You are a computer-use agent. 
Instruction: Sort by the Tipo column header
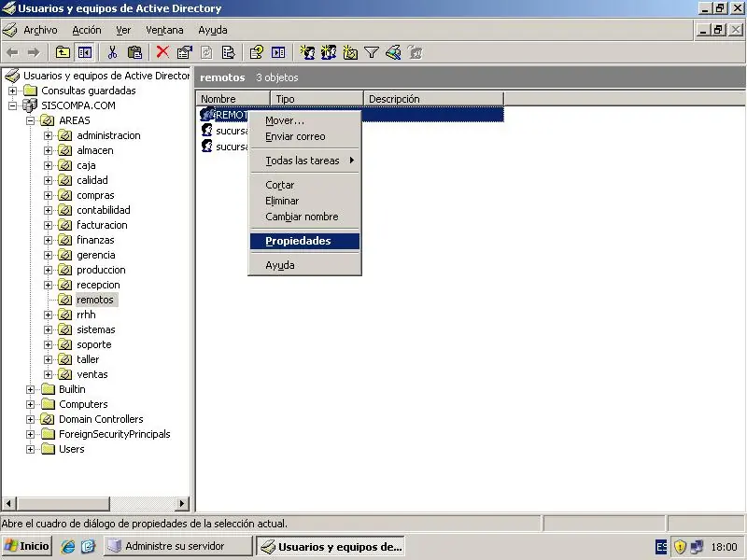click(x=317, y=99)
